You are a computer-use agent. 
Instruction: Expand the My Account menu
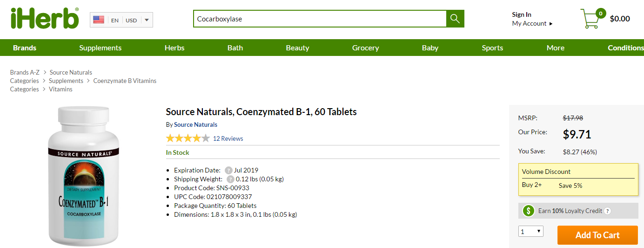[532, 23]
